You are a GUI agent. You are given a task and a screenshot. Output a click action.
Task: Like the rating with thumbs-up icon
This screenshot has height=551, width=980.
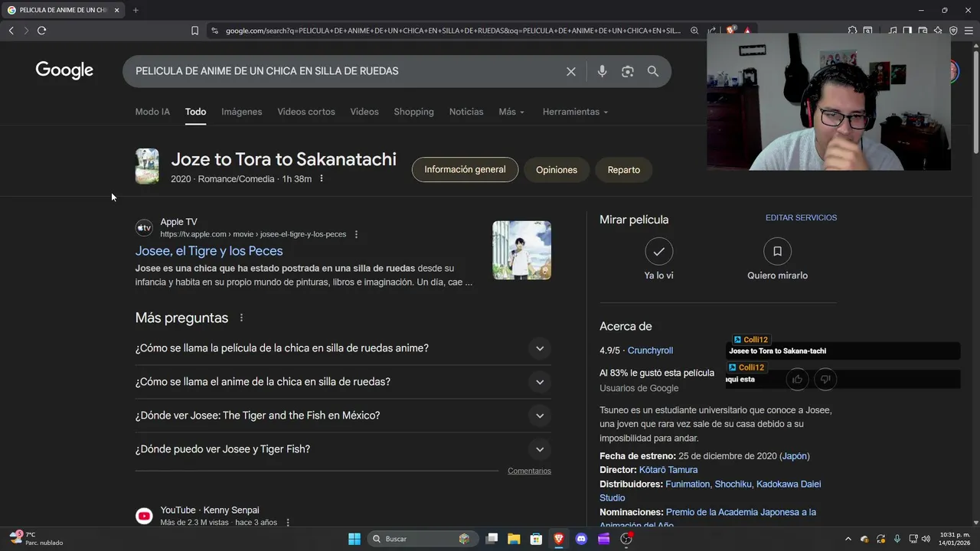click(797, 379)
